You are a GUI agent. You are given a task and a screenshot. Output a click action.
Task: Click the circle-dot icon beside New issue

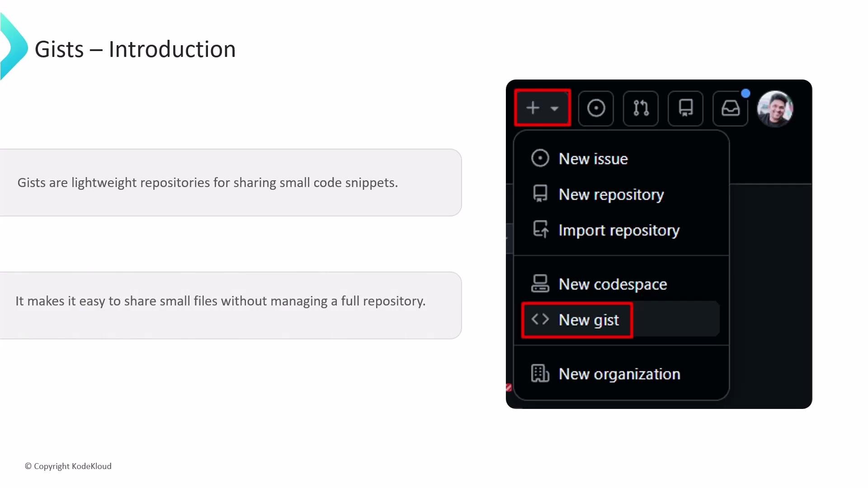click(540, 158)
